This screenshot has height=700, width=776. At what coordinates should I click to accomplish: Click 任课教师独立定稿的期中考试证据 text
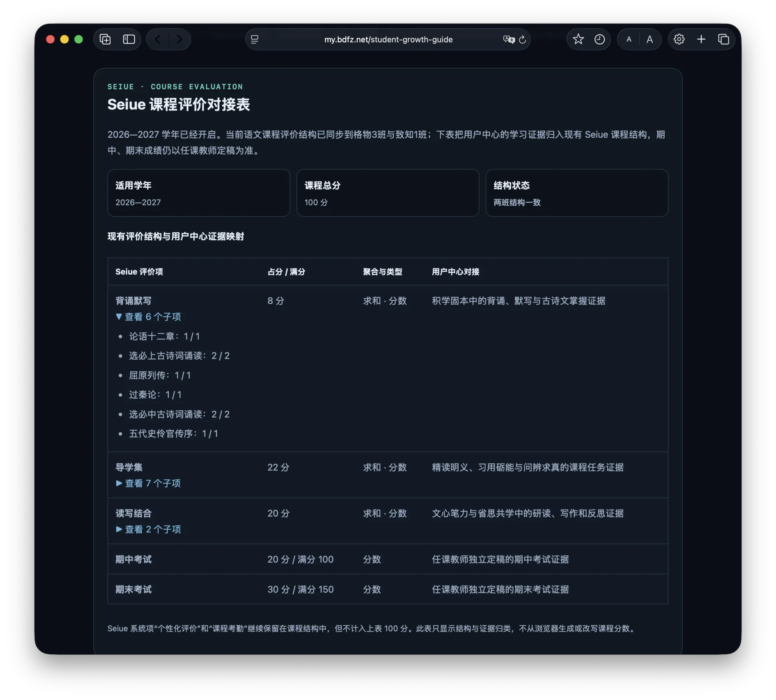(500, 559)
